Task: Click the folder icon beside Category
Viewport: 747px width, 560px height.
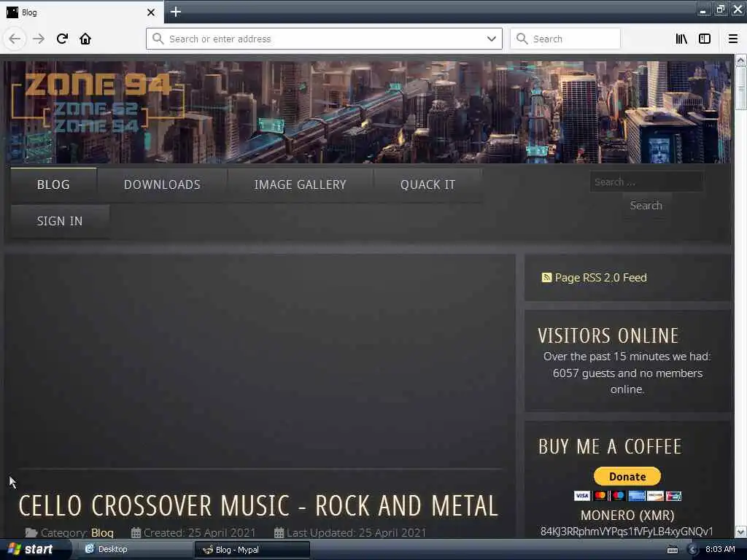Action: click(x=31, y=533)
